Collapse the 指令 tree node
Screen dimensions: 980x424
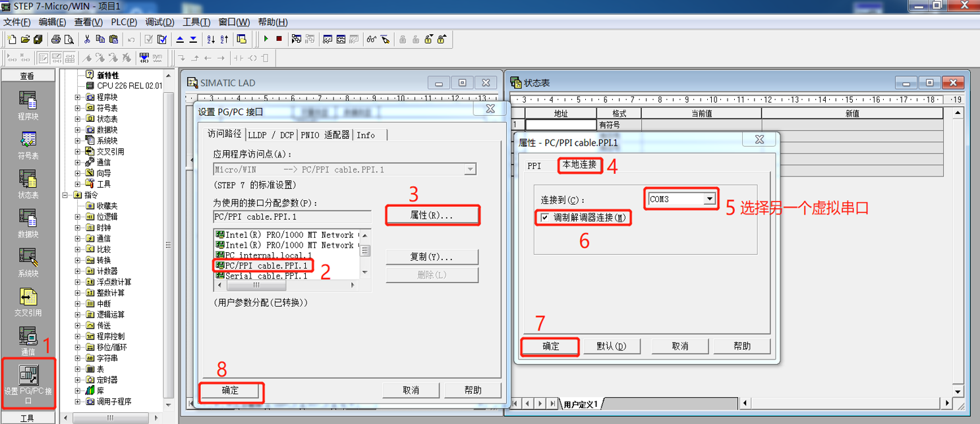click(x=67, y=195)
